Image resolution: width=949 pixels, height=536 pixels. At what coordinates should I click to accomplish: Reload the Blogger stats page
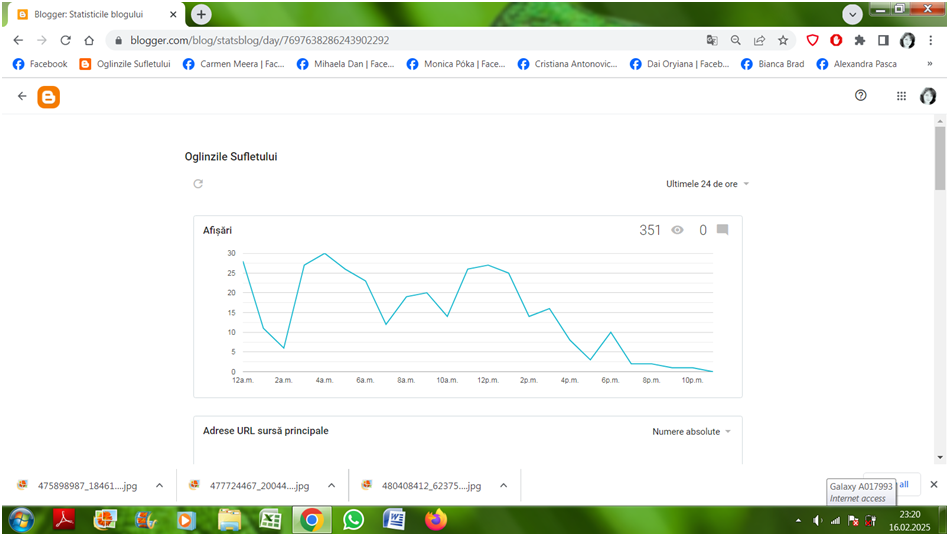(x=65, y=41)
